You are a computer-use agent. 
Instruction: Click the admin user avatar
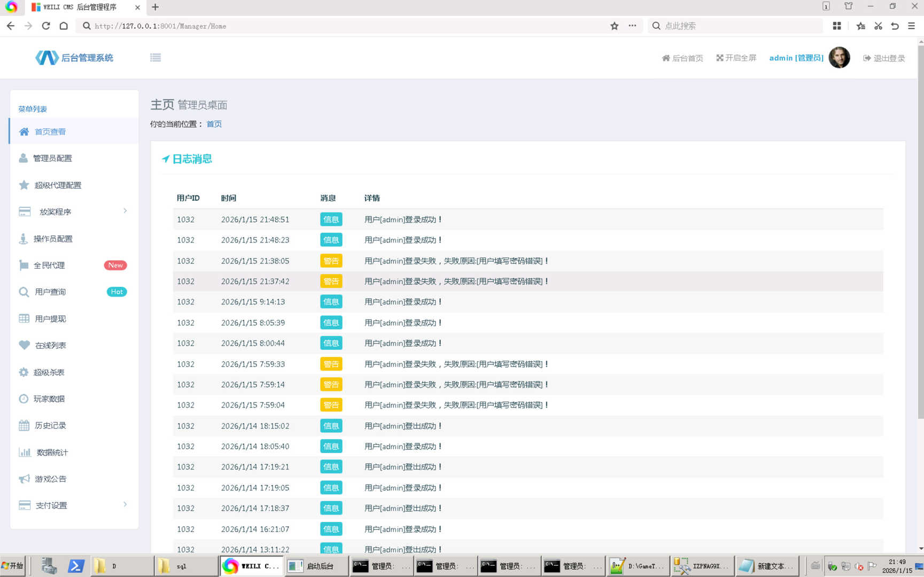[x=838, y=58]
